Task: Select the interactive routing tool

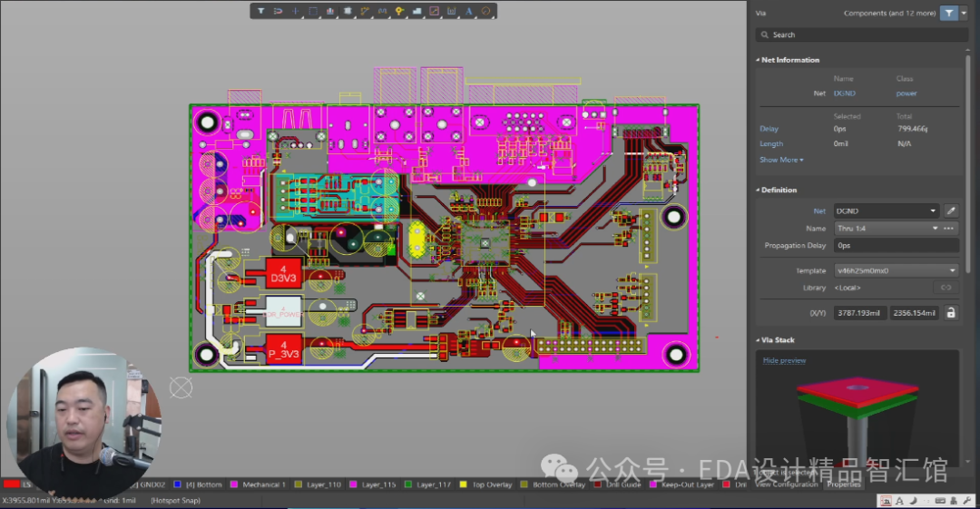Action: coord(365,11)
